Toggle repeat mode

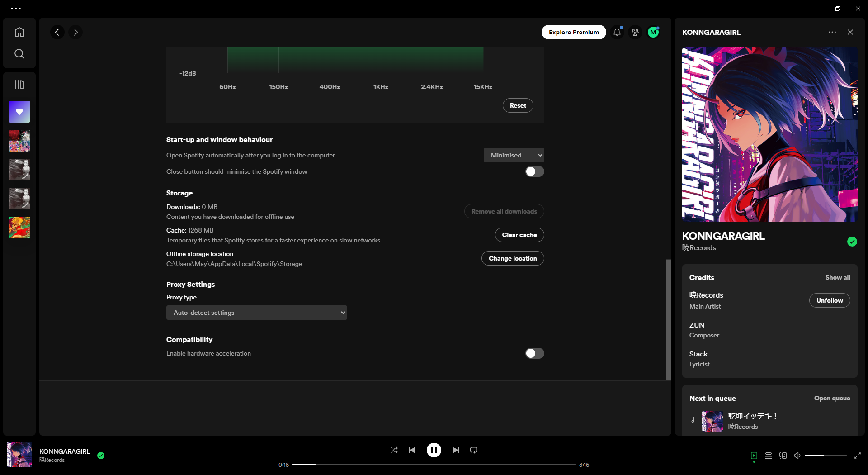(474, 450)
